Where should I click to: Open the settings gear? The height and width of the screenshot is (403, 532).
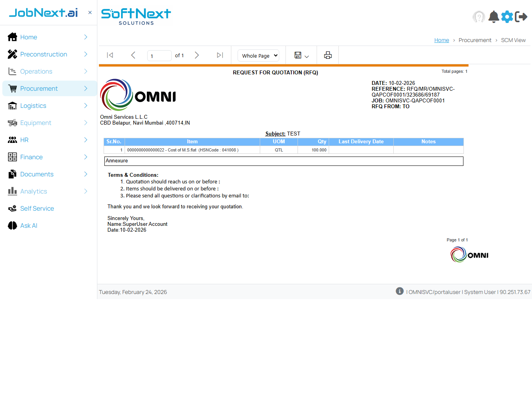(507, 16)
